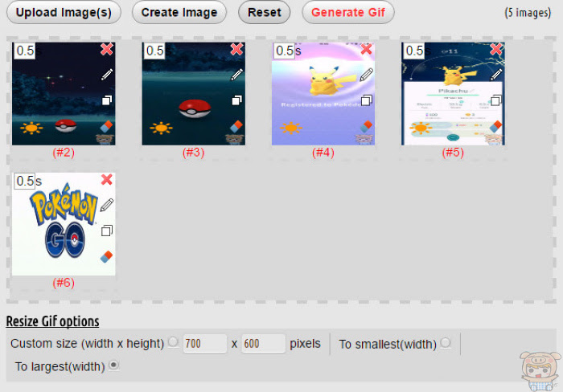Remove image #4 with red X

tap(366, 49)
